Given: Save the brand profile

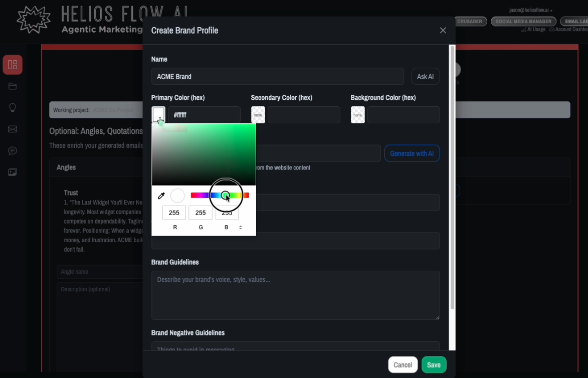Looking at the screenshot, I should pyautogui.click(x=434, y=365).
